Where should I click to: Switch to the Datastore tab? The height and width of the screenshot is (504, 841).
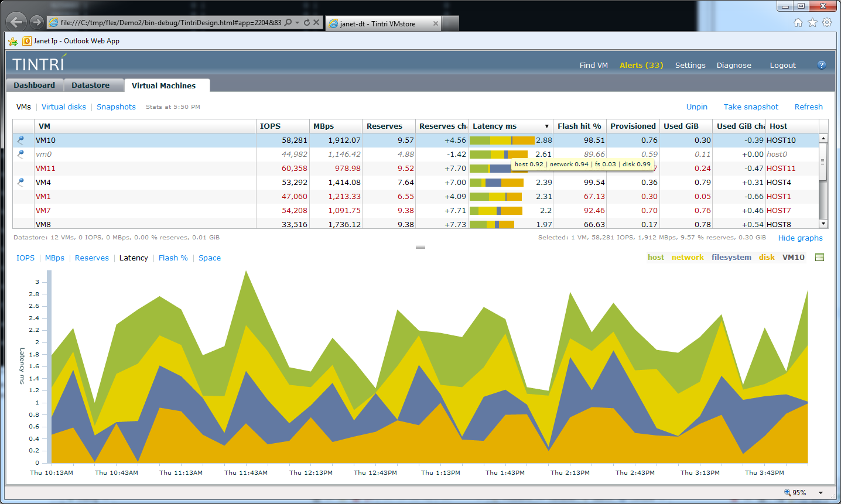click(x=91, y=85)
